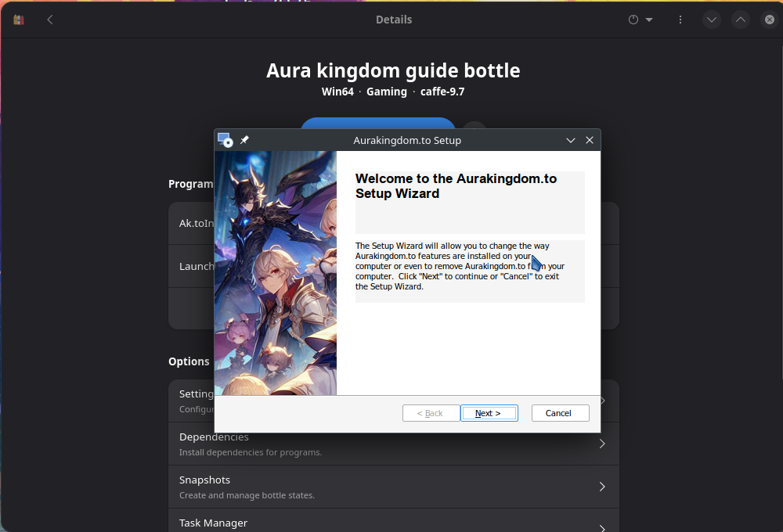Click the 'Gaming' environment label
The width and height of the screenshot is (783, 532).
387,92
